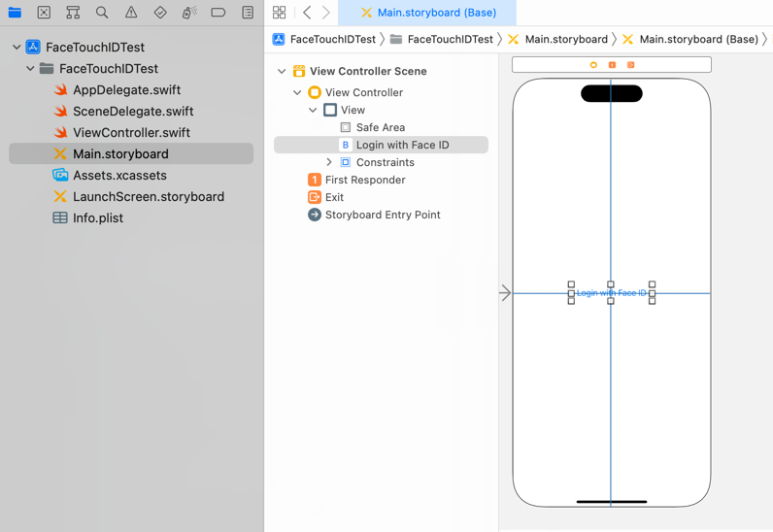Viewport: 773px width, 532px height.
Task: Switch to the Find navigator magnifier icon
Action: [102, 13]
